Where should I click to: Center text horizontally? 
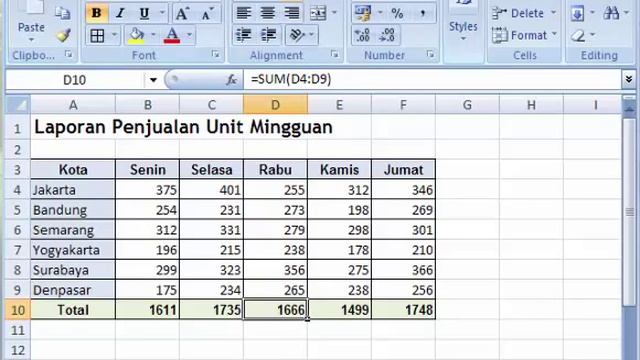coord(268,13)
